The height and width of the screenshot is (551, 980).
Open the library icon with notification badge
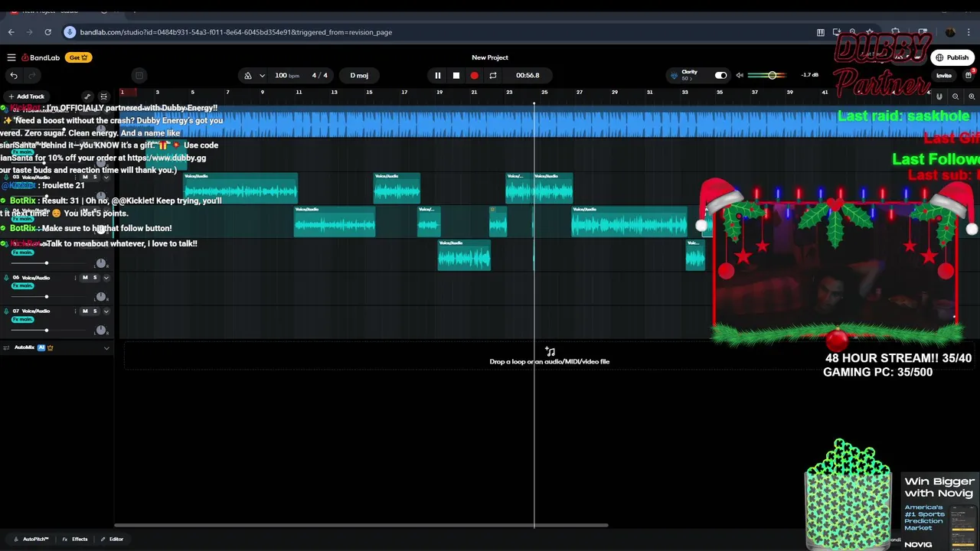[x=969, y=75]
